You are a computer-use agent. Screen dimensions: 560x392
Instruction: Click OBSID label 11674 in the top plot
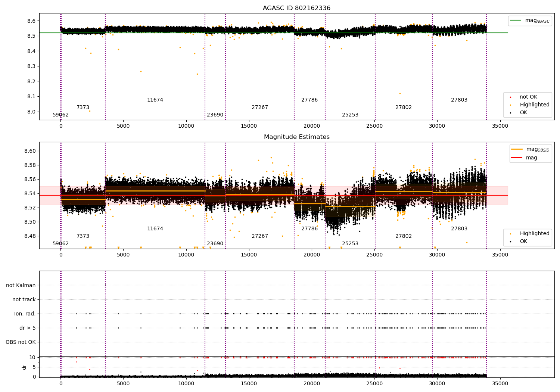tap(155, 100)
